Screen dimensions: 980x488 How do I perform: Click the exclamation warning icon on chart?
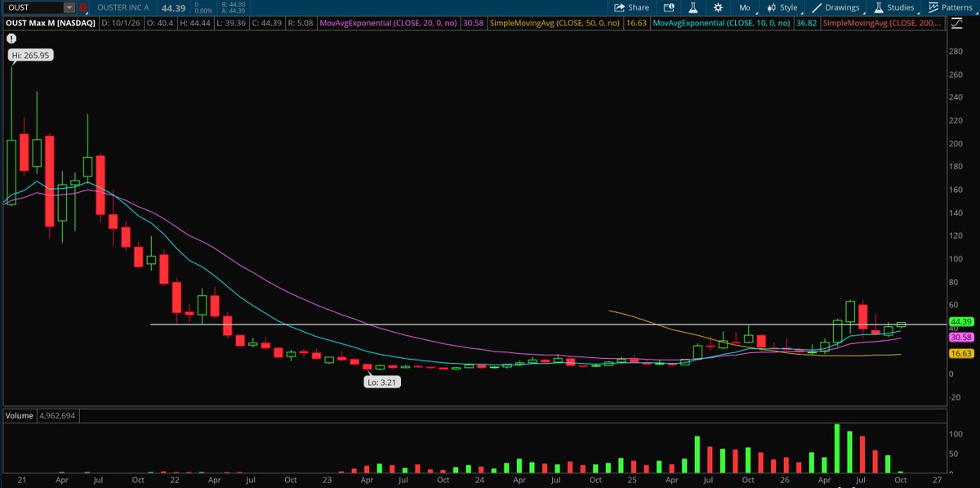click(10, 37)
